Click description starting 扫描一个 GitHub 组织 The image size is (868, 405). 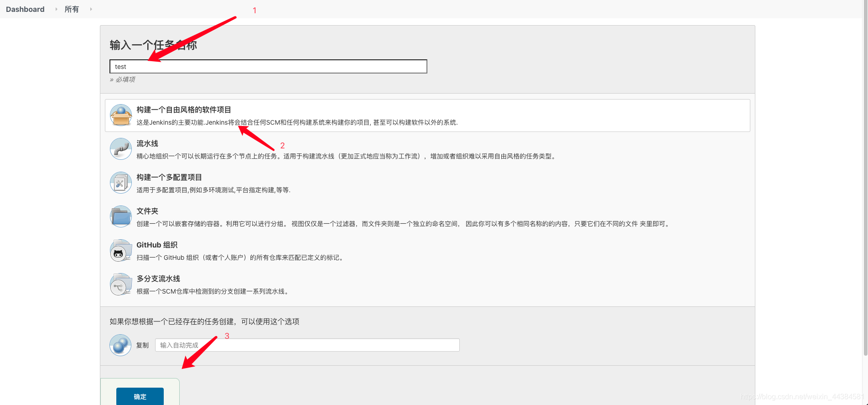(241, 258)
